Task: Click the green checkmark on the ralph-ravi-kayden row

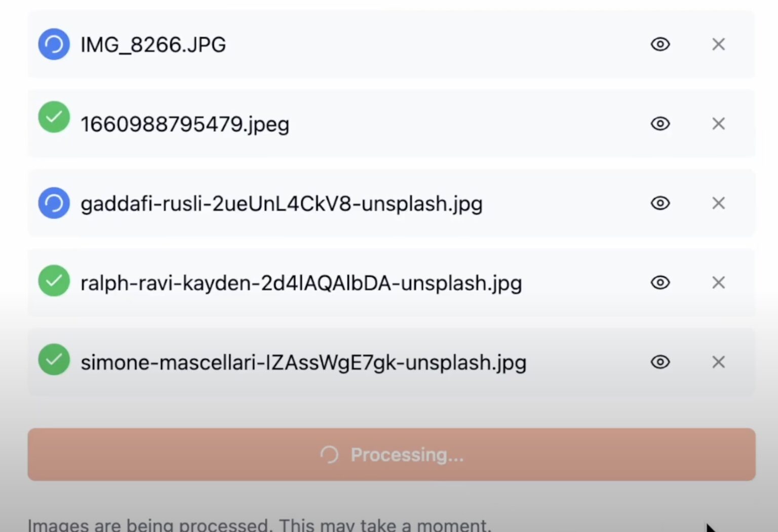Action: (x=54, y=280)
